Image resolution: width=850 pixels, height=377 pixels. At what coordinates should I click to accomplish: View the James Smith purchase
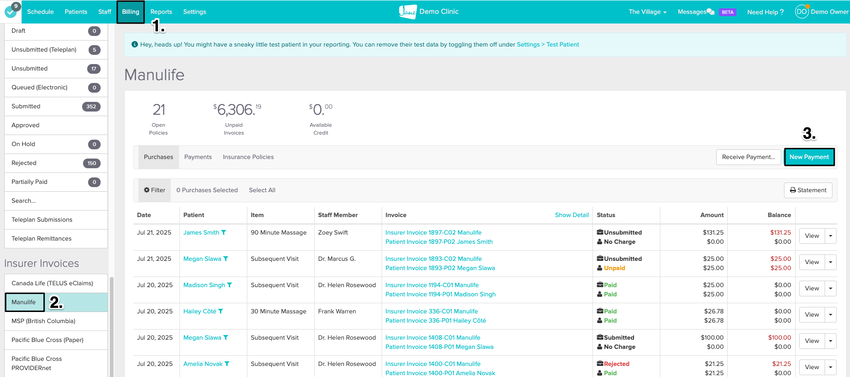(812, 235)
